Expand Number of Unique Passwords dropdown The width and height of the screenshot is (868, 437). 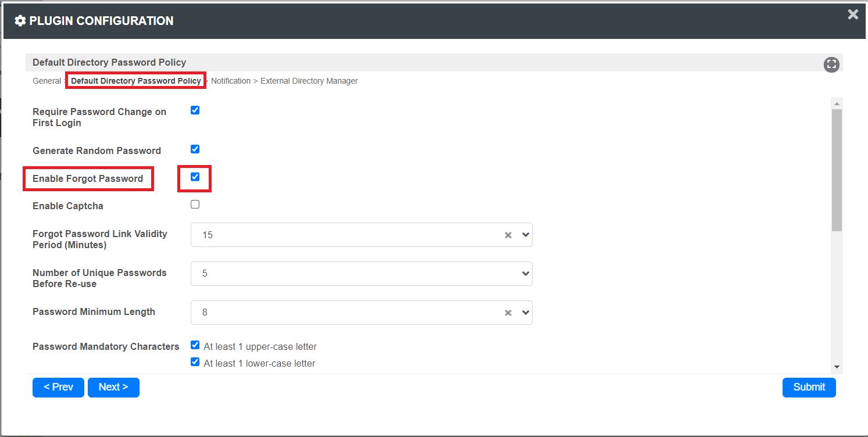point(526,274)
